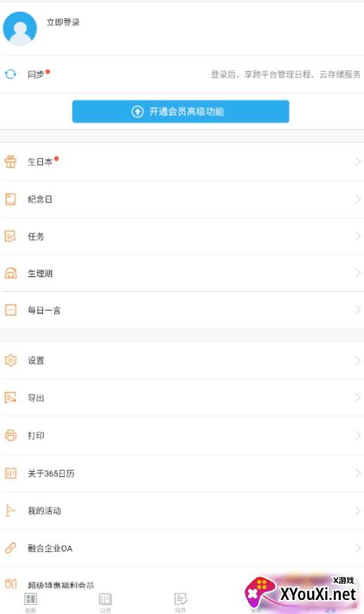Open the 我的活动 flag icon

click(10, 511)
